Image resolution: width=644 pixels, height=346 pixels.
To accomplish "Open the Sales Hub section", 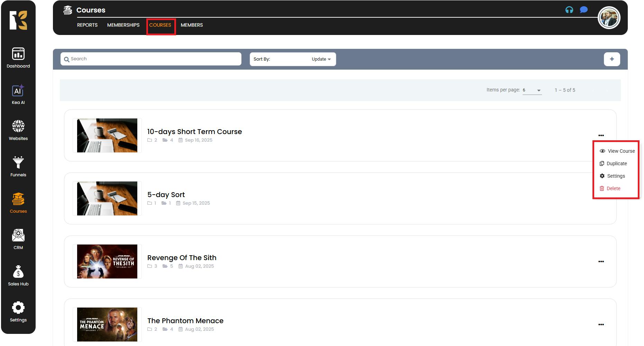I will pyautogui.click(x=18, y=276).
